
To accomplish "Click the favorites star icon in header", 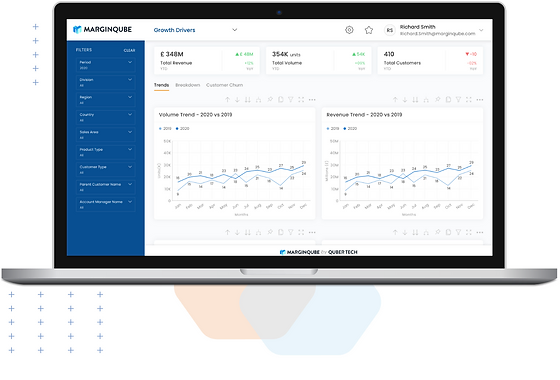I will point(369,30).
